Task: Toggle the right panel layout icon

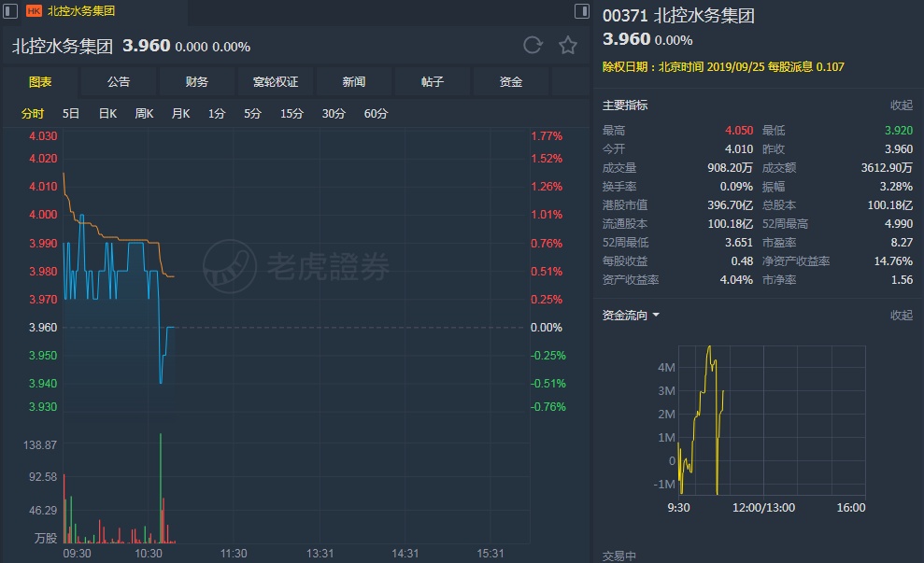Action: (x=582, y=10)
